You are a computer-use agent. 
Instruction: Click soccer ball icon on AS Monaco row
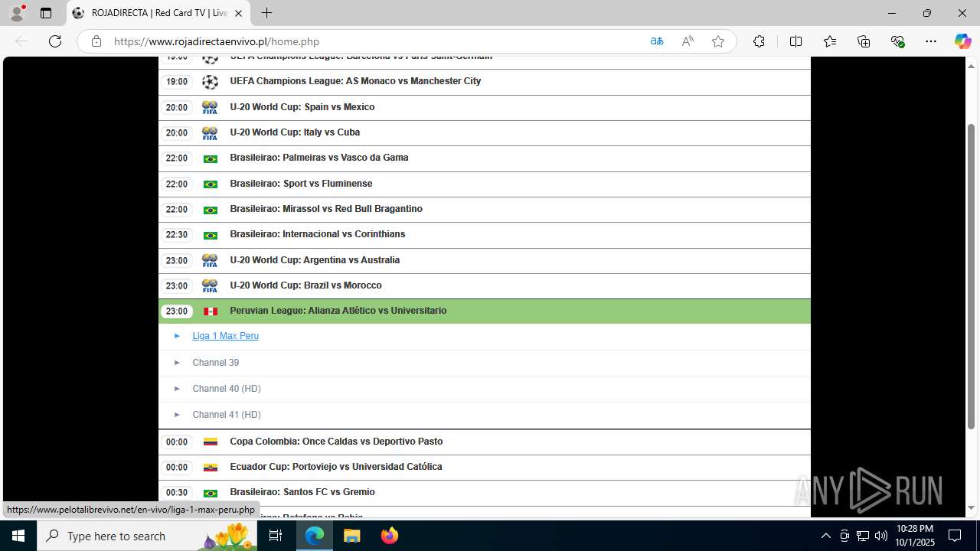click(x=210, y=82)
